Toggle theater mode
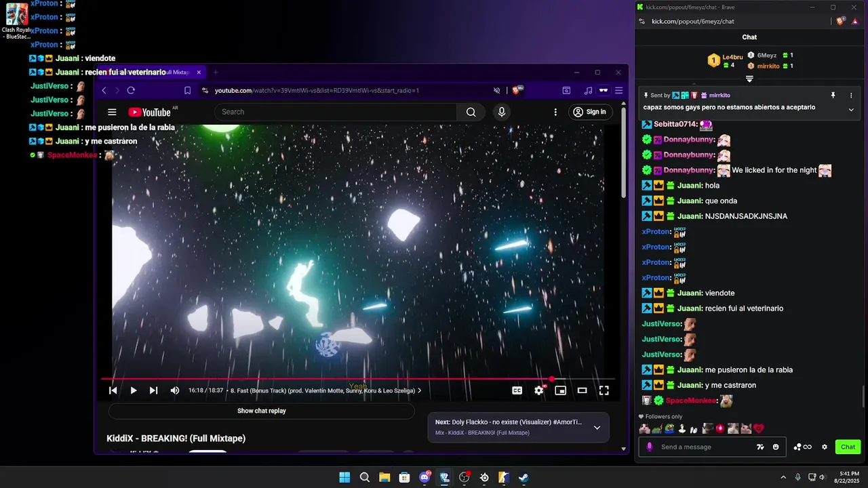Viewport: 868px width, 488px height. click(582, 390)
